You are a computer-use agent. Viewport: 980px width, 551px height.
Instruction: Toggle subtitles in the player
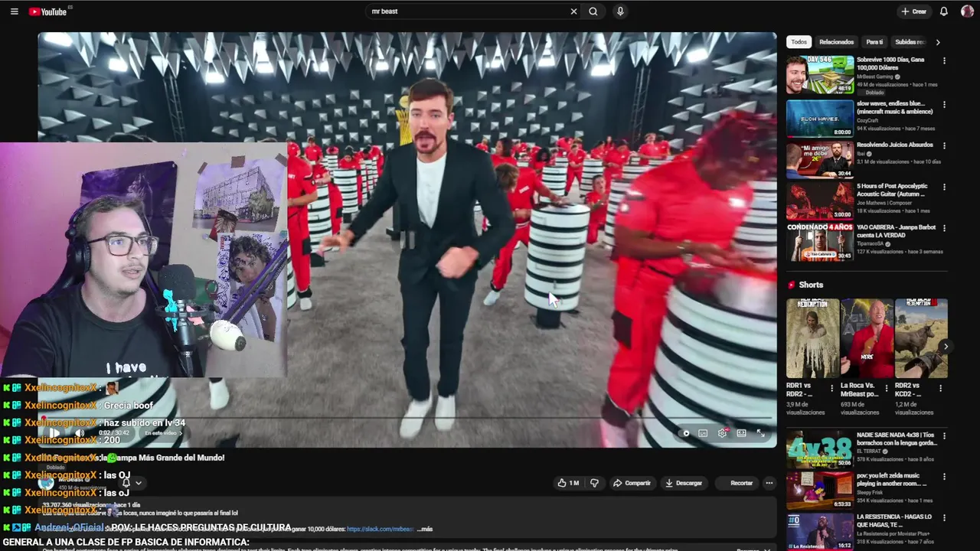click(703, 433)
